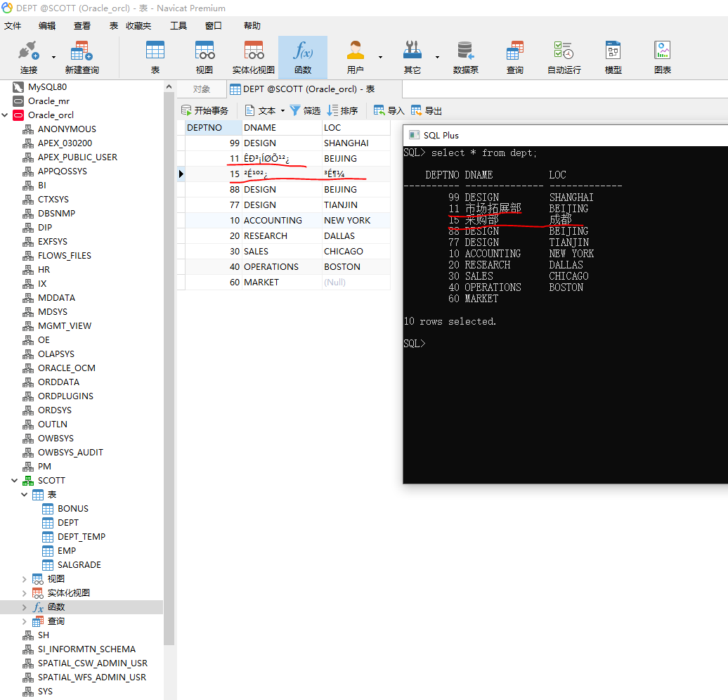Select the View (视图) toolbar icon
This screenshot has height=700, width=728.
coord(204,57)
